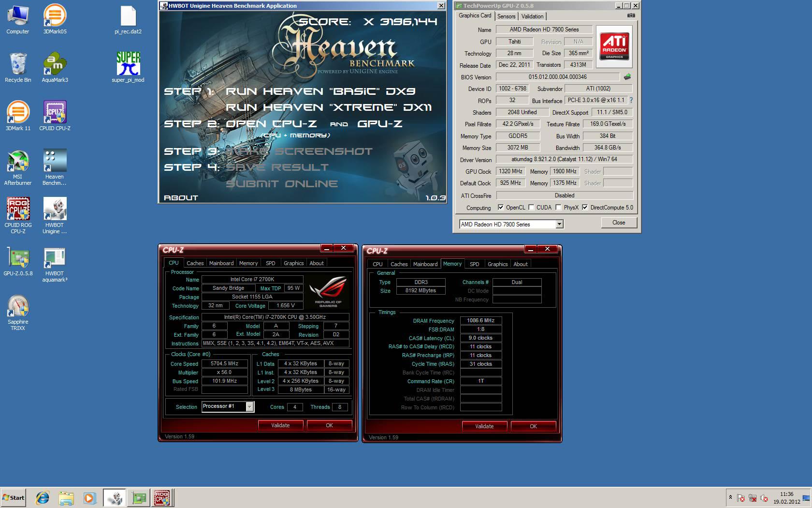Click the Core Speed 5704.5 MHz value

tap(224, 363)
